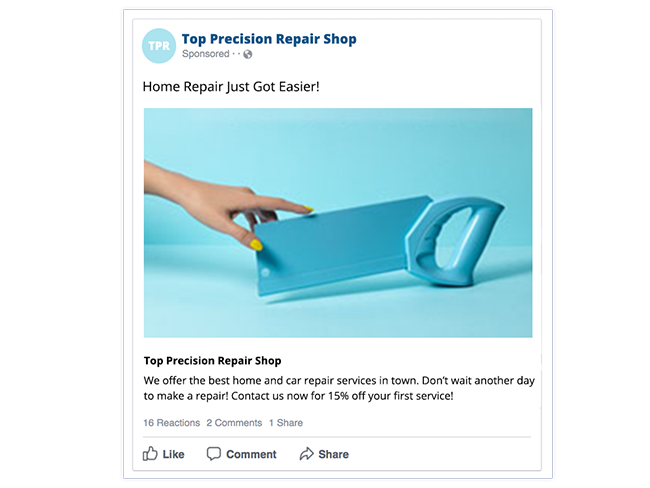Select the 'Home Repair Just Got Easier!' post text
The image size is (650, 488).
click(x=231, y=87)
